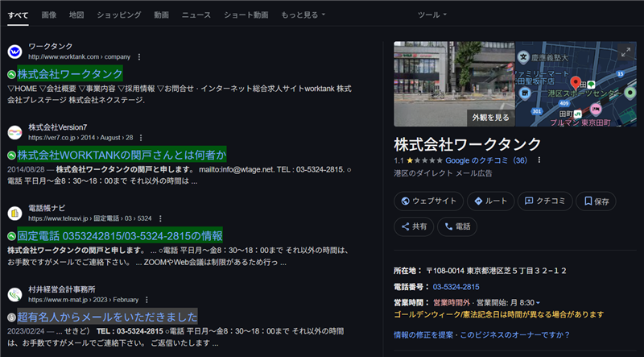
Task: Click the telnavi.jp › 固定電話 URL text
Action: pyautogui.click(x=90, y=218)
